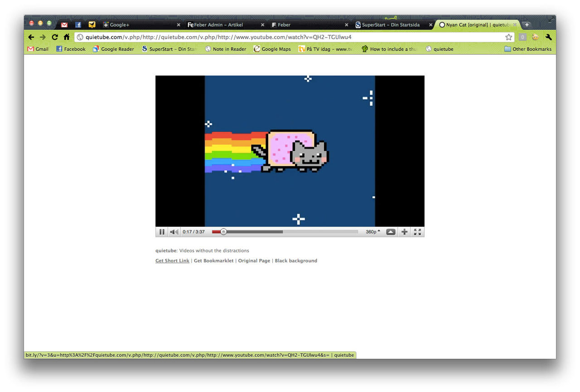Open the 360p quality menu
This screenshot has width=580, height=392.
373,232
